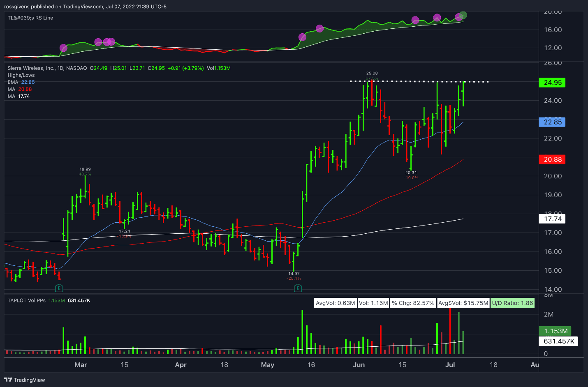Select the green U/D Ratio 1.86 badge
Screen dimensions: 588x387
(512, 303)
